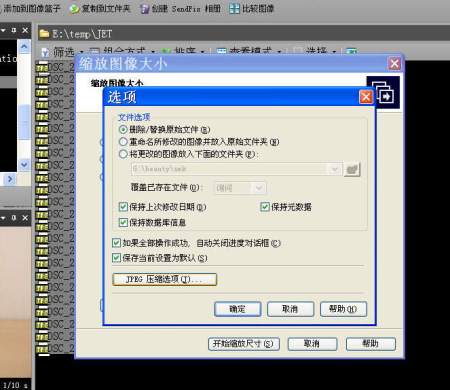Click the down scroll arrow in left panel

(x=24, y=164)
